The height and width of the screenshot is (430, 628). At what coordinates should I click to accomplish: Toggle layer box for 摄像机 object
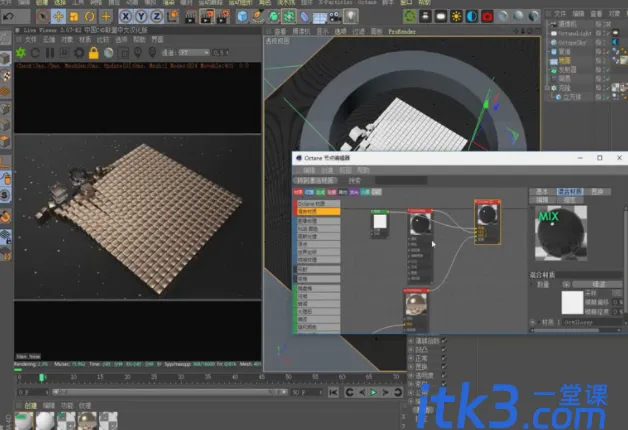(x=598, y=24)
